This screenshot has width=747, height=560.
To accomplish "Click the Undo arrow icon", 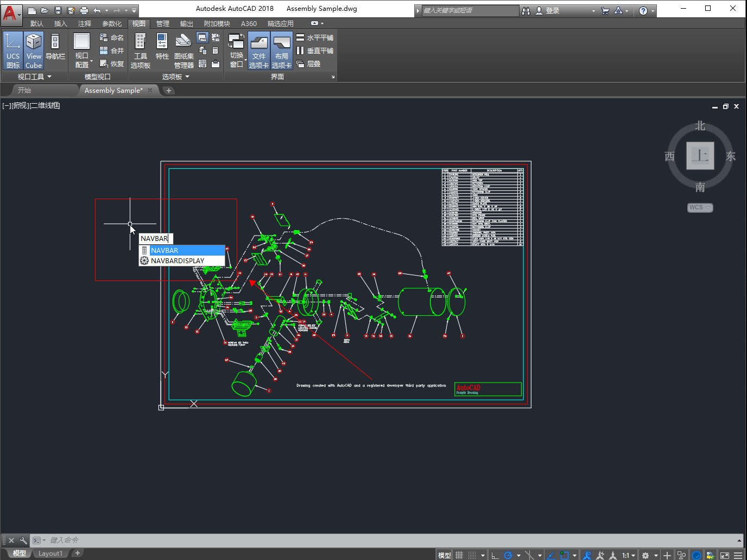I will tap(97, 10).
